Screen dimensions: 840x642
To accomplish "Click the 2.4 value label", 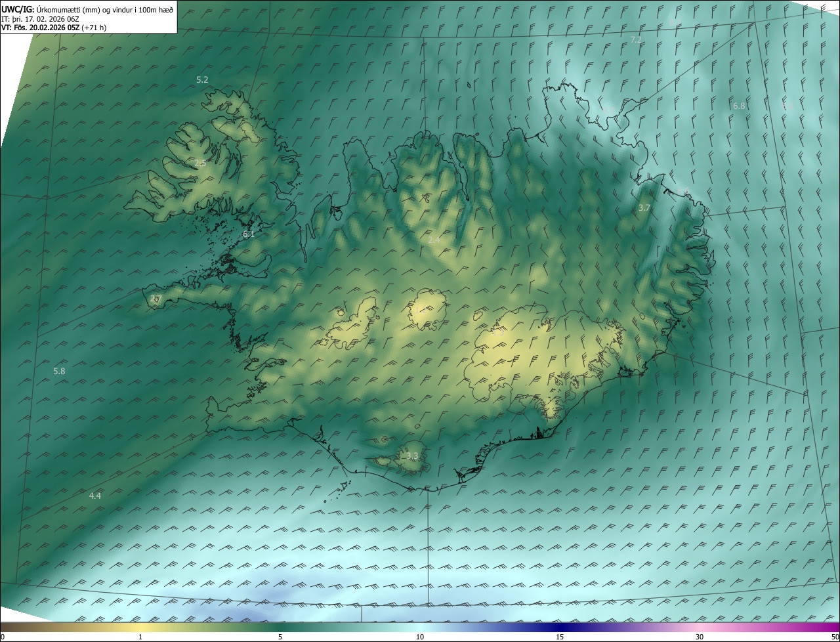I will point(434,240).
